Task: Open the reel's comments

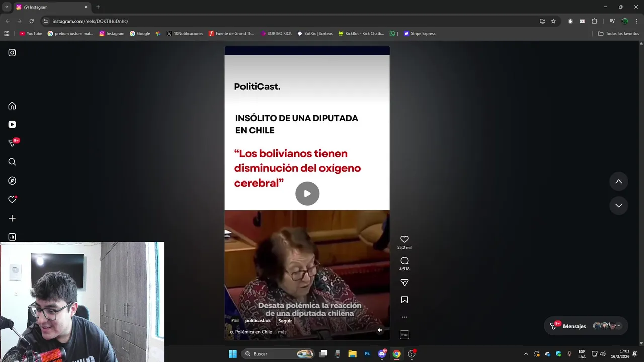Action: click(x=404, y=261)
